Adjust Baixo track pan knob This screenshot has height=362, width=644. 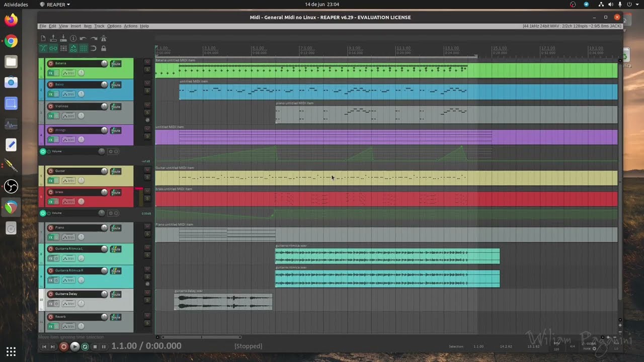pos(81,94)
